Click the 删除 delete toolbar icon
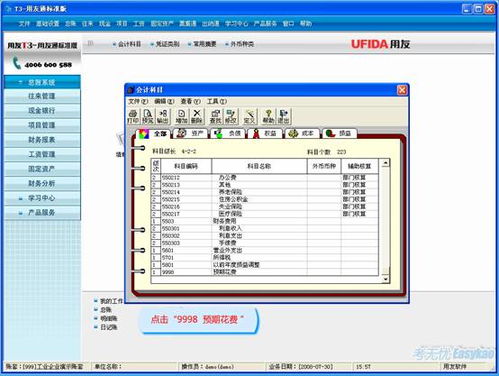The image size is (499, 376). click(197, 116)
